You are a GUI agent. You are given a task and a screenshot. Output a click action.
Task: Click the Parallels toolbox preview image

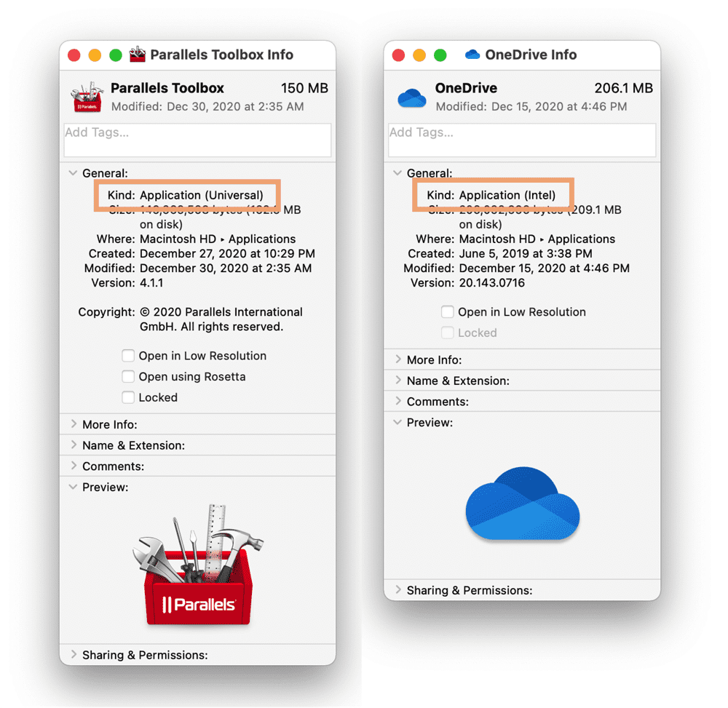coord(198,565)
